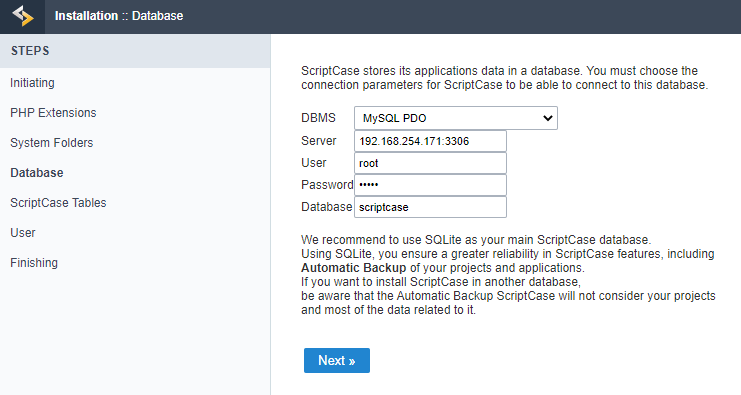Open the PHP Extensions step
The width and height of the screenshot is (741, 395).
point(53,112)
